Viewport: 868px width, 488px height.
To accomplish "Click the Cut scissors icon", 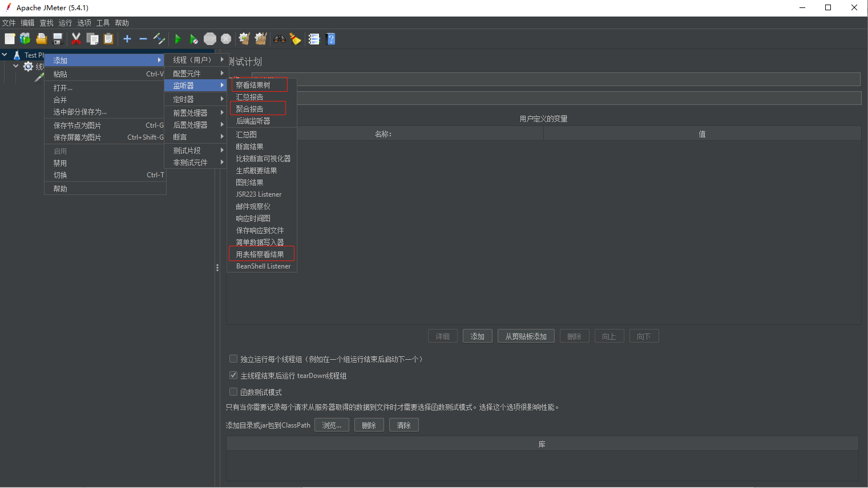I will click(76, 39).
